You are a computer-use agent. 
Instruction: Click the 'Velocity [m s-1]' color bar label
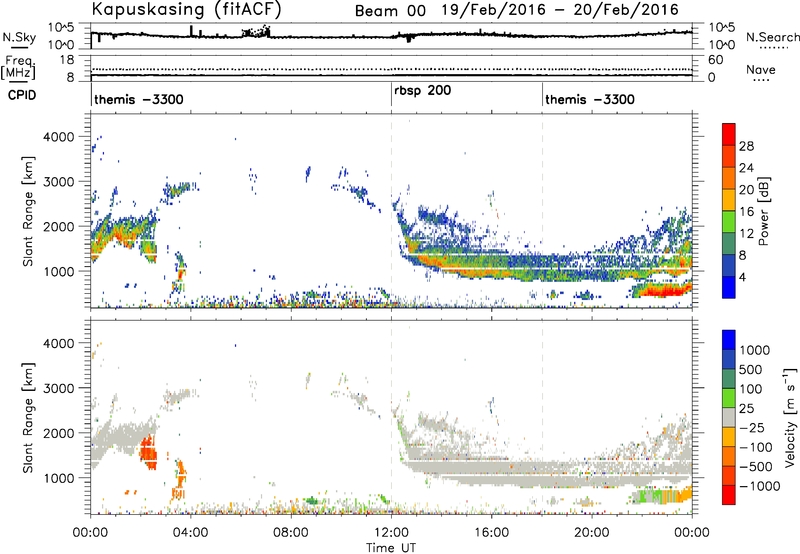click(x=789, y=417)
